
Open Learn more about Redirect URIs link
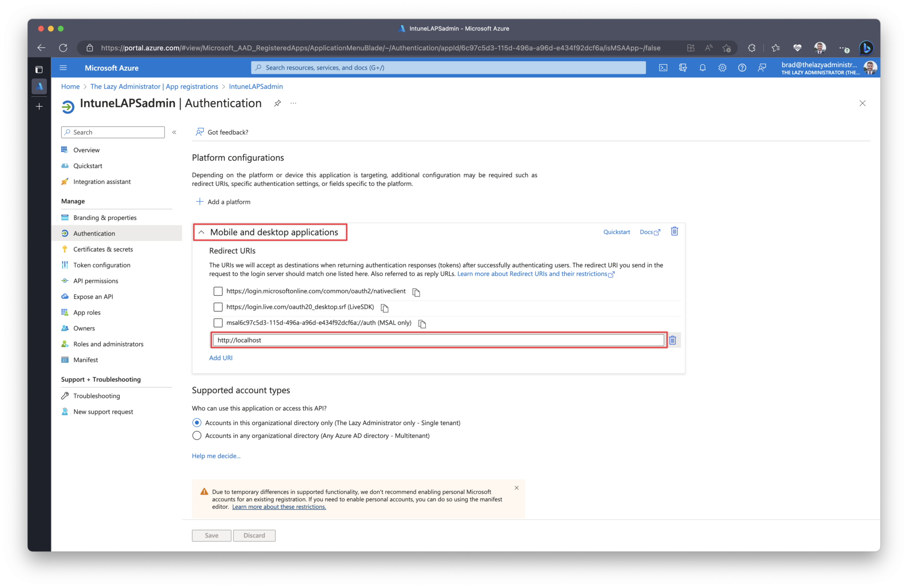click(x=536, y=274)
